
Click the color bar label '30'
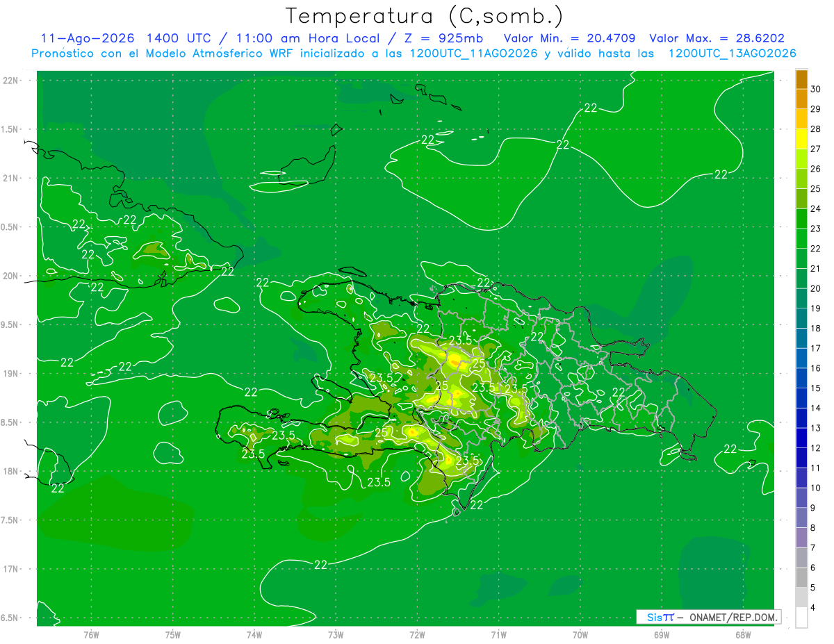pyautogui.click(x=816, y=89)
